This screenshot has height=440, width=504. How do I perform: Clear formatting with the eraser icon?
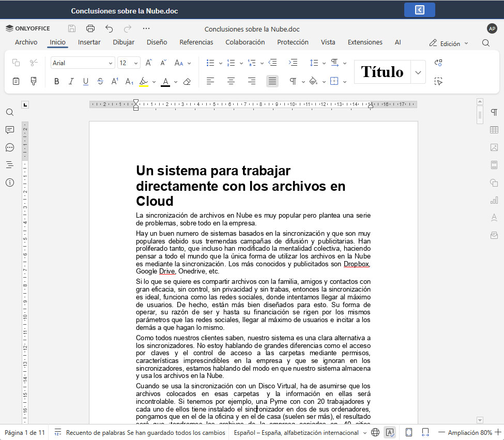pos(187,81)
